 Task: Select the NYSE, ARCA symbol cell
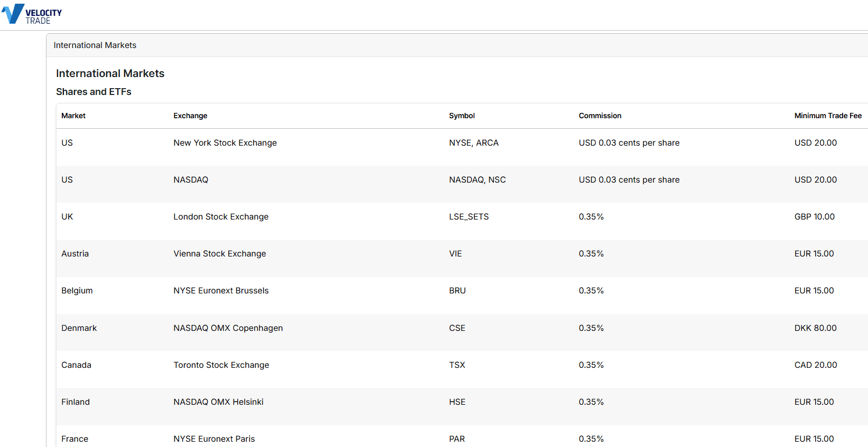tap(474, 143)
